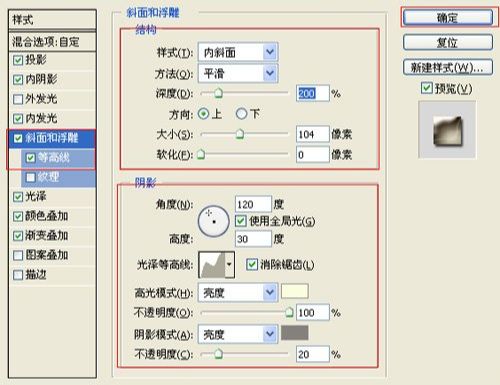Open the 高光模式(H) dropdown
This screenshot has width=500, height=385.
pos(238,293)
